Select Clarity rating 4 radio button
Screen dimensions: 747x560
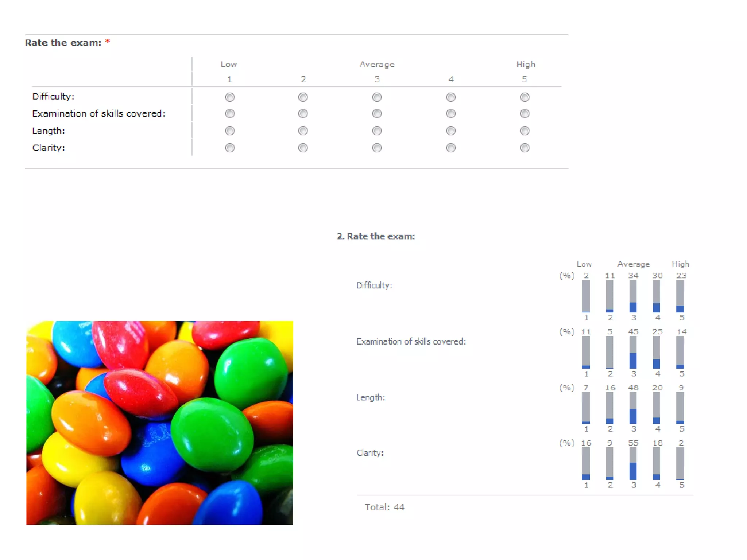tap(451, 148)
